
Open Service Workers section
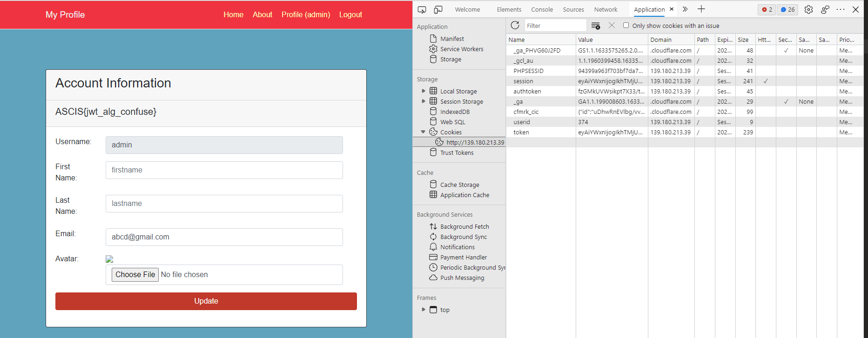pos(462,49)
